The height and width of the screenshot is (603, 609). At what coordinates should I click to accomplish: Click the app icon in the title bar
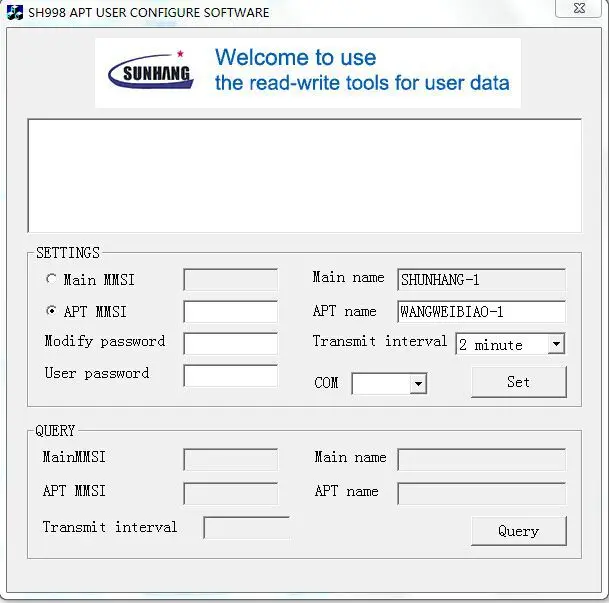[15, 12]
